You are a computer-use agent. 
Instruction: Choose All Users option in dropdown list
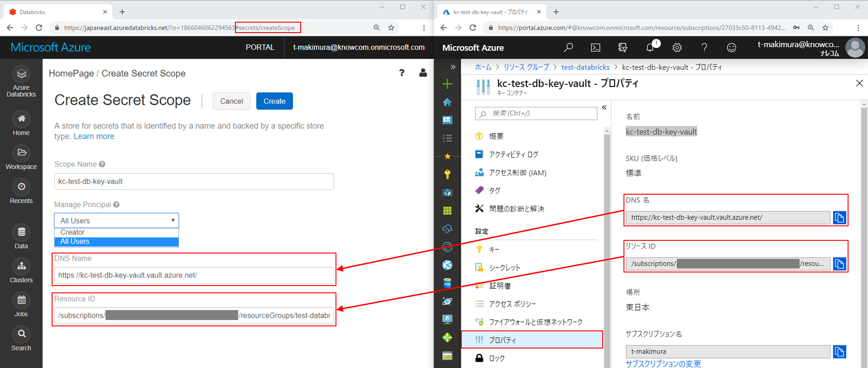click(116, 241)
